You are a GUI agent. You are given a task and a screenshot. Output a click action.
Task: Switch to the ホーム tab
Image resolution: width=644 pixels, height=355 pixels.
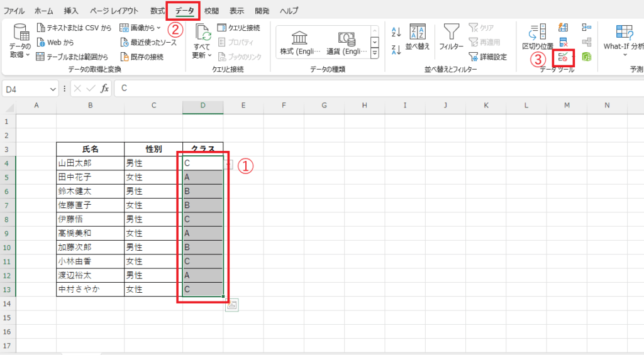point(44,11)
